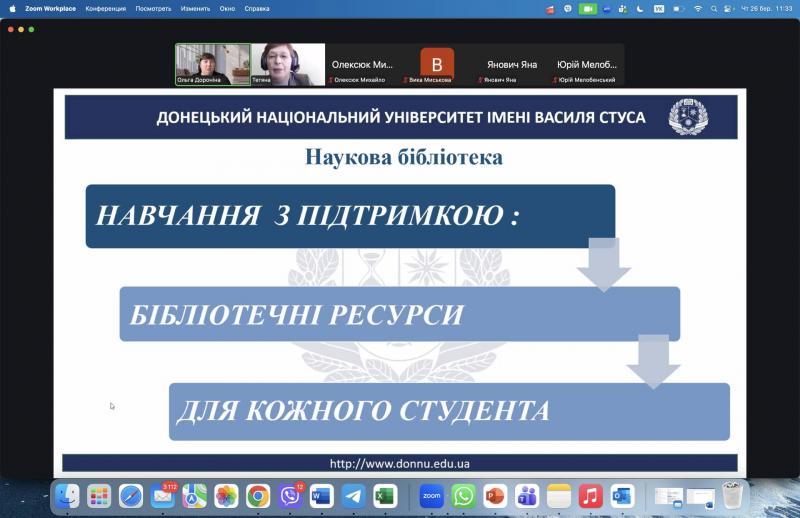Open the battery status menu
Screen dimensions: 800x518
(x=679, y=8)
